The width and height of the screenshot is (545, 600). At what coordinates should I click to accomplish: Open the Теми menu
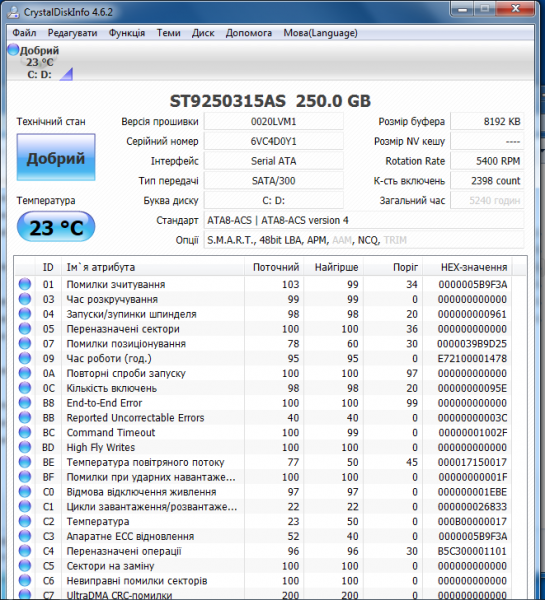click(x=168, y=33)
